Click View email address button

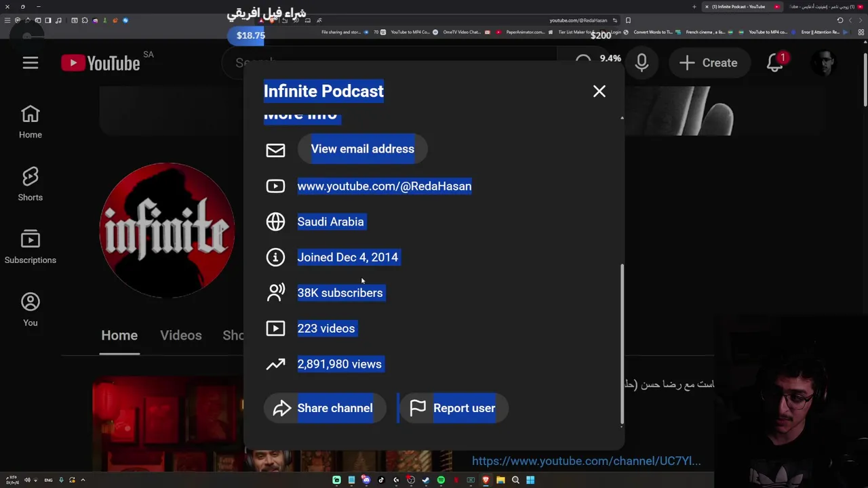click(362, 149)
